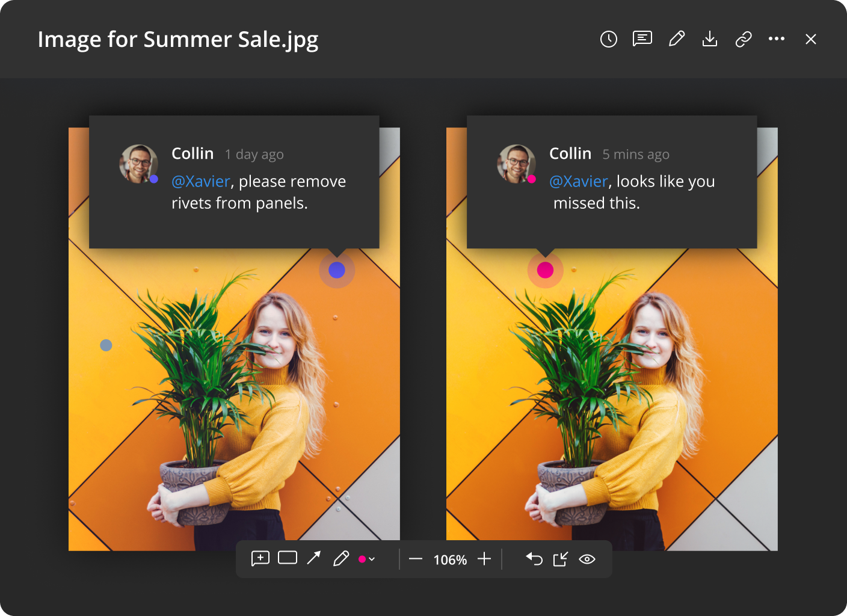Select the freehand pencil drawing tool
This screenshot has width=847, height=616.
pos(341,559)
